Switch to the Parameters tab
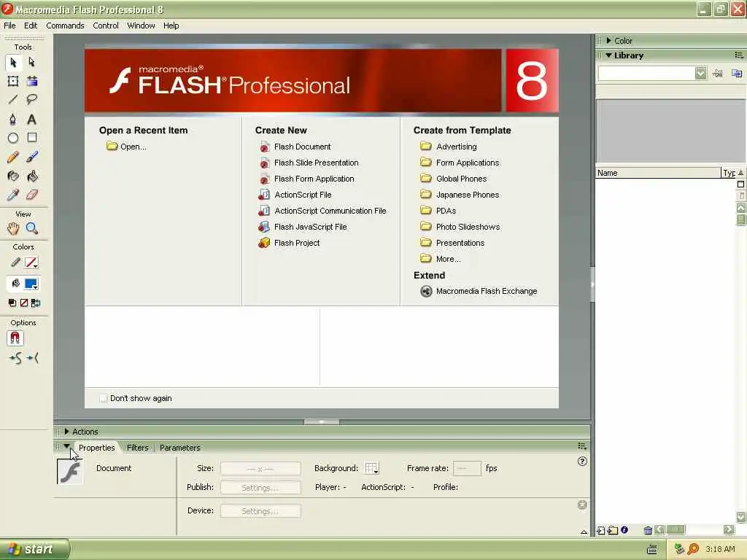The image size is (747, 560). tap(179, 448)
